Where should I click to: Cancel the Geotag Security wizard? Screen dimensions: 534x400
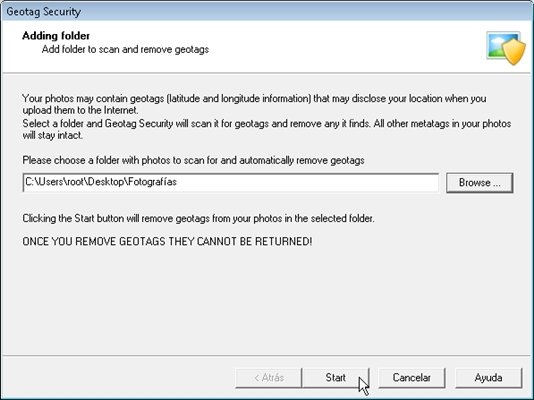point(411,378)
